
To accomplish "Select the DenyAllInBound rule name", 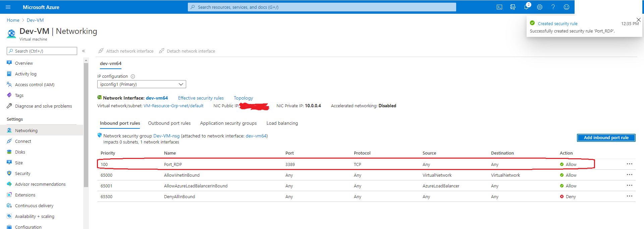I will pyautogui.click(x=179, y=196).
